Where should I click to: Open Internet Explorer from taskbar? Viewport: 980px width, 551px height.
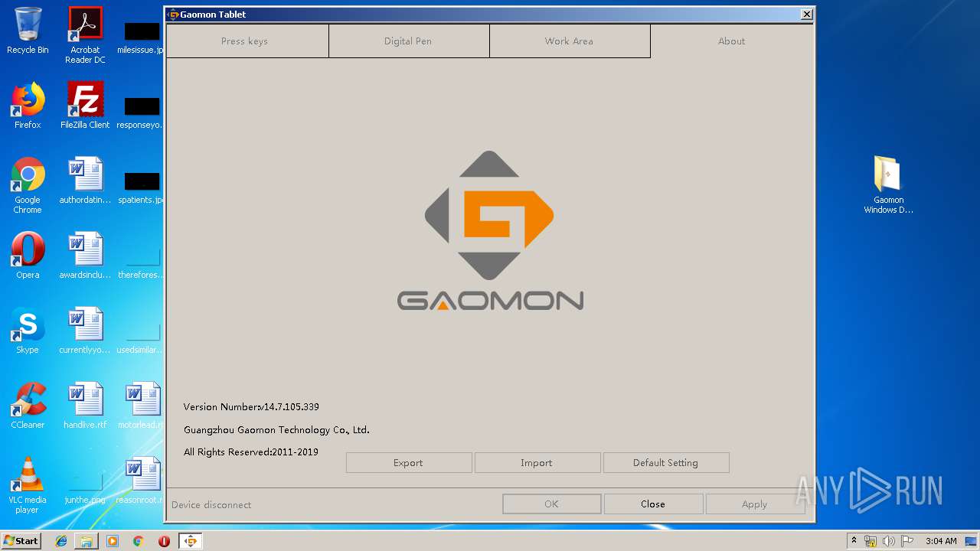pyautogui.click(x=61, y=541)
